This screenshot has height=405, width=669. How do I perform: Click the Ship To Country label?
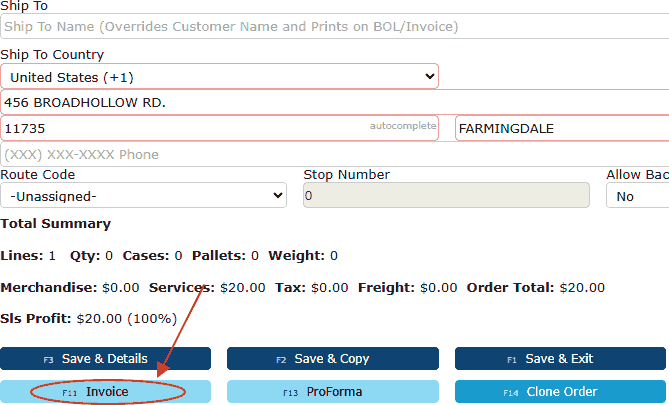click(52, 55)
